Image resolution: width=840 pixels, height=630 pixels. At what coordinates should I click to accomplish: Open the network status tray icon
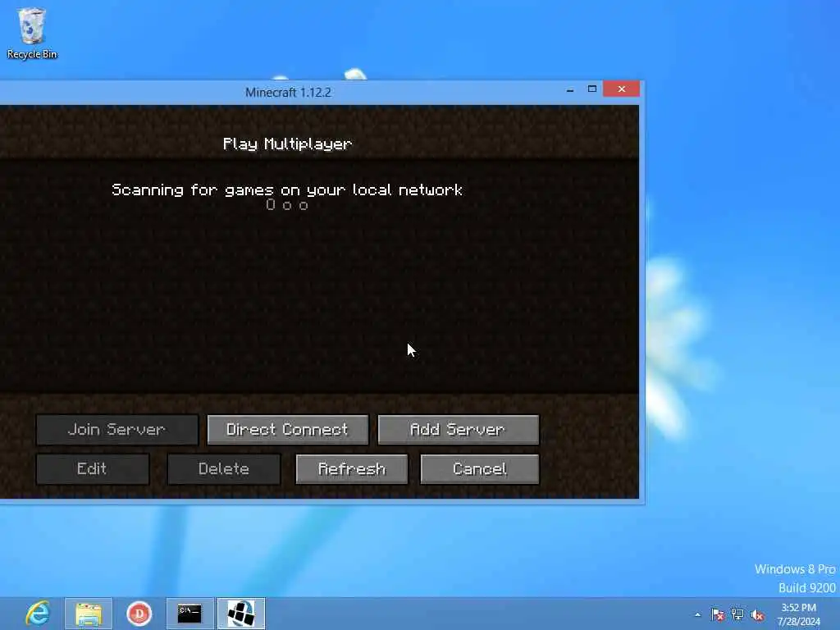pos(737,614)
